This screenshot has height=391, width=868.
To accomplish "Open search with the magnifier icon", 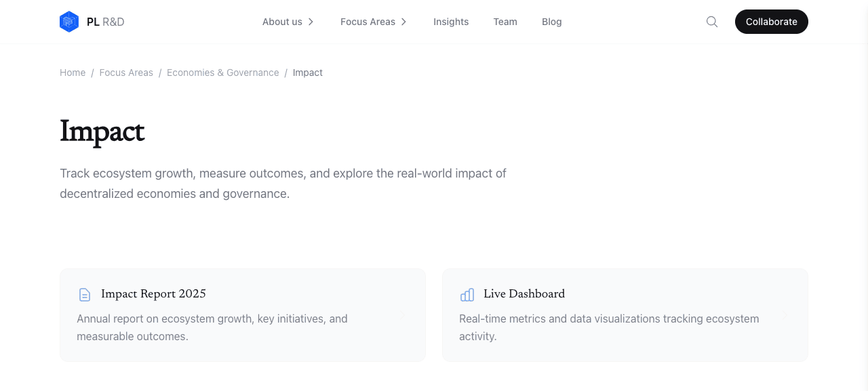I will [712, 22].
